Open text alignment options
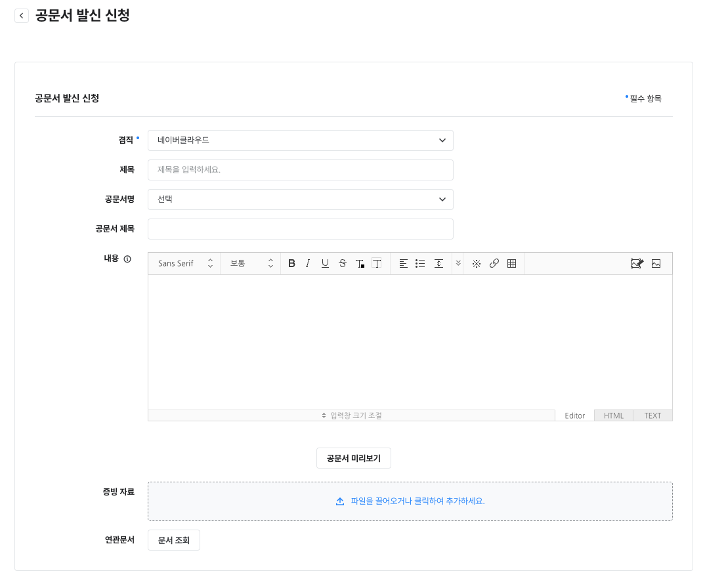 coord(404,263)
